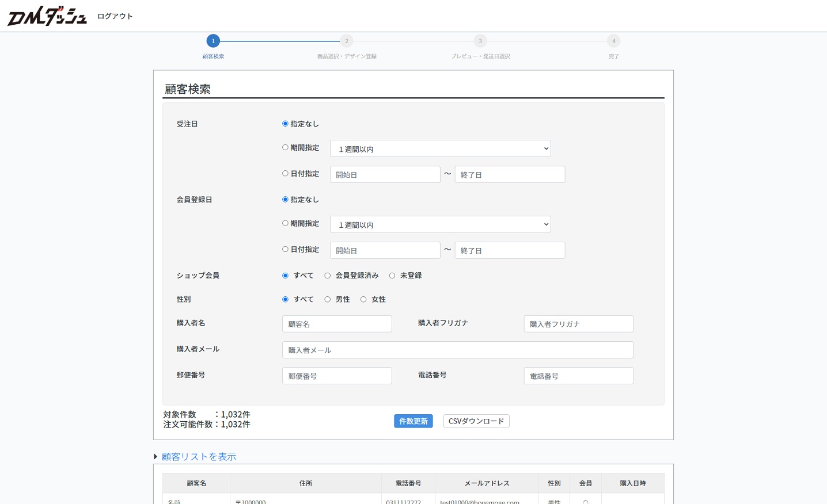Focus the 購入者フリガナ input field
Screen dimensions: 827x504
(x=578, y=324)
